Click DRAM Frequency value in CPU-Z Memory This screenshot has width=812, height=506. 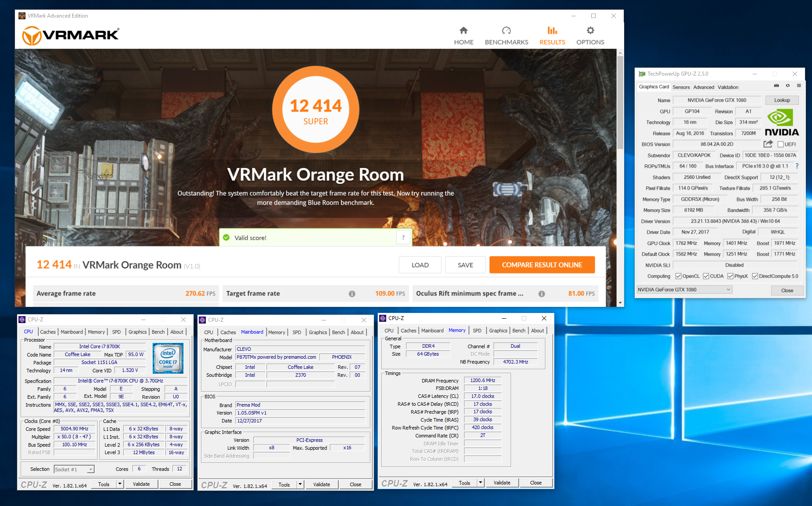pos(483,380)
